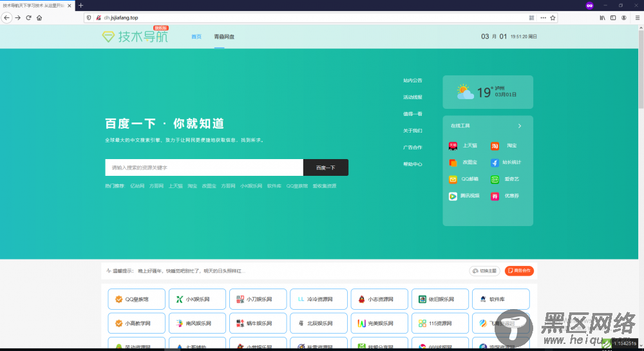Screen dimensions: 644x351
Task: Open the 腾讯视频 play icon
Action: 453,196
